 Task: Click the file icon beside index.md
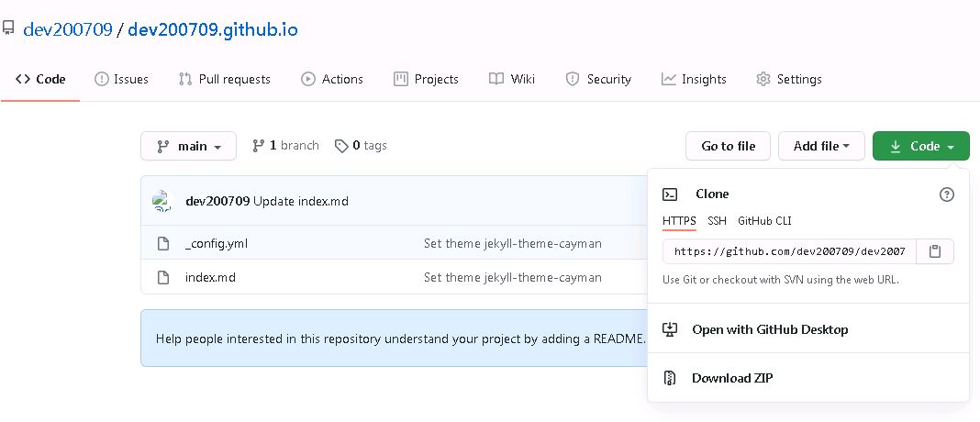coord(163,277)
